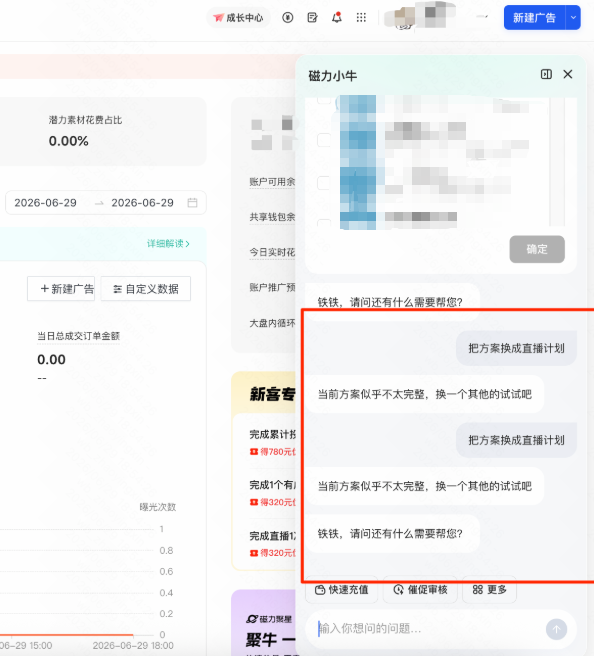Click 催促审核 shortcut button
Viewport: 594px width, 656px height.
[x=420, y=590]
